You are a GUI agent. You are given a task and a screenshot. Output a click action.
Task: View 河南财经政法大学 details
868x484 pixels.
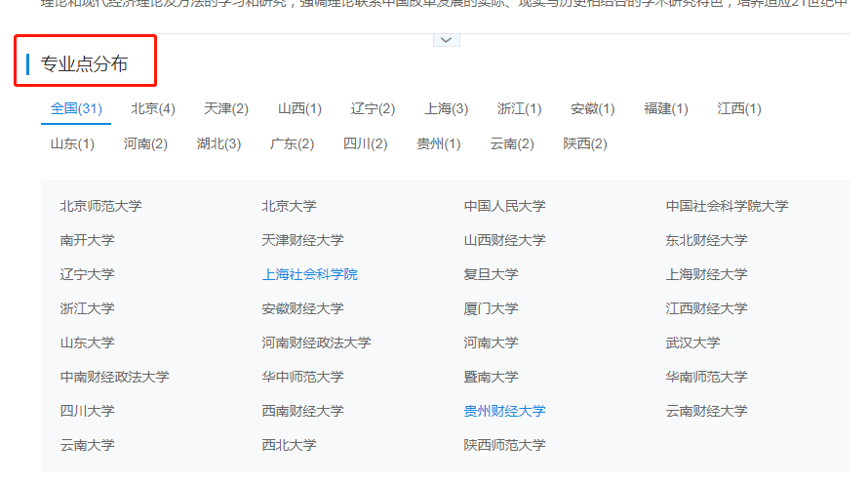[317, 343]
